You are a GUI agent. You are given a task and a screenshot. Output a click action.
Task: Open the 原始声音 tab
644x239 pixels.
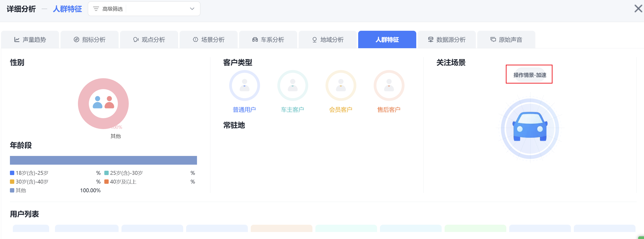pyautogui.click(x=506, y=39)
